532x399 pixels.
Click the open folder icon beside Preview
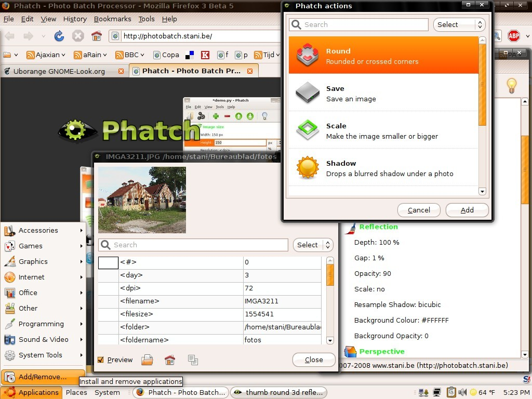[148, 360]
